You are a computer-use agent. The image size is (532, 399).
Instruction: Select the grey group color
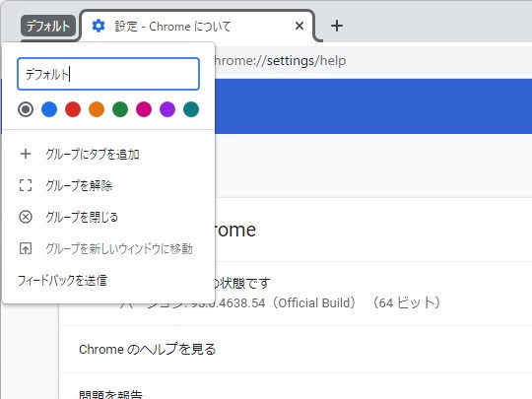tap(26, 109)
